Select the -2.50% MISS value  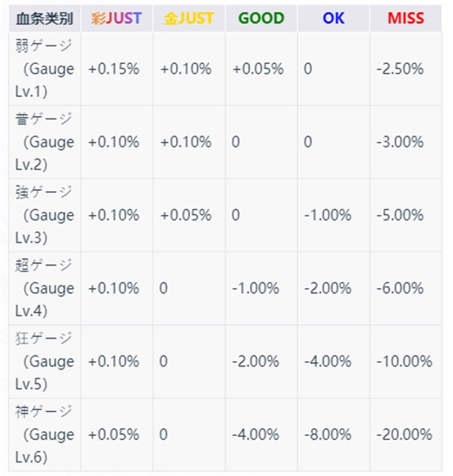[400, 69]
